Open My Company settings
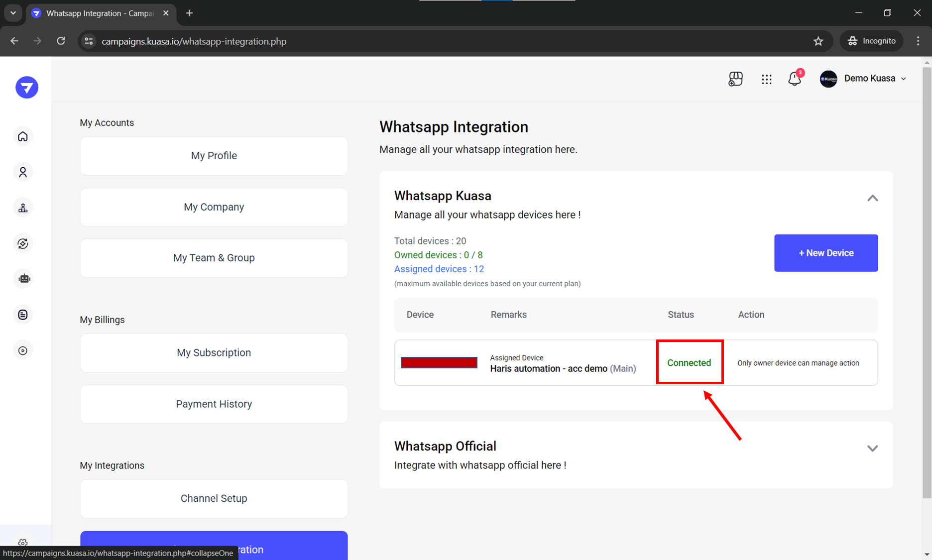The image size is (932, 560). click(x=214, y=207)
